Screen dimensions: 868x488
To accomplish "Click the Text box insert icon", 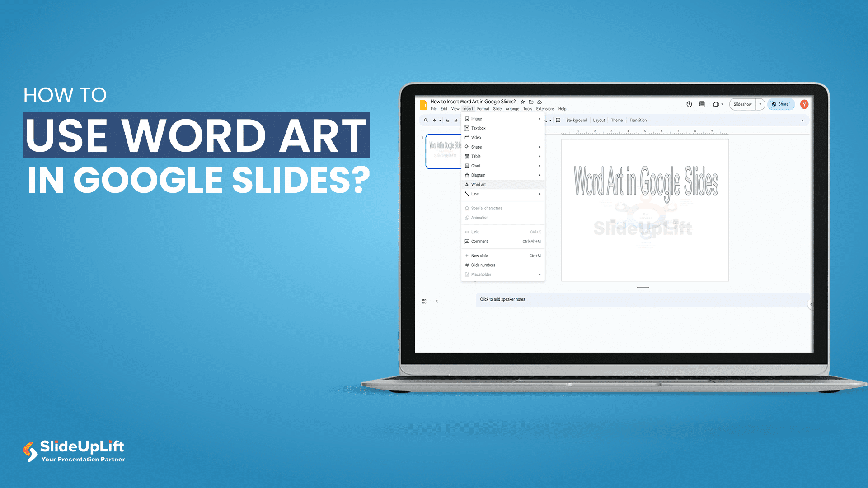I will point(467,128).
